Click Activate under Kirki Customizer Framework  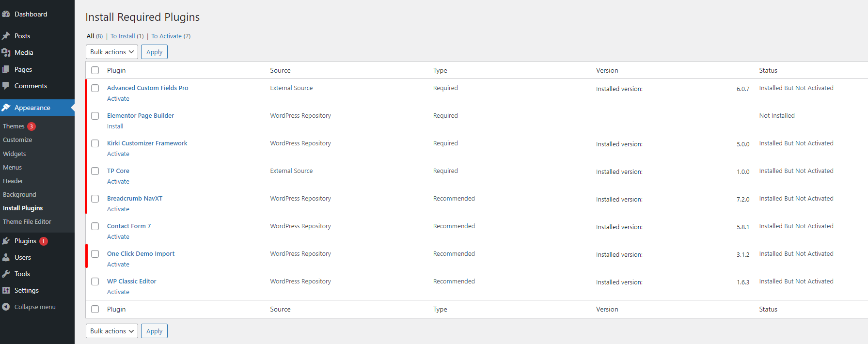[118, 154]
